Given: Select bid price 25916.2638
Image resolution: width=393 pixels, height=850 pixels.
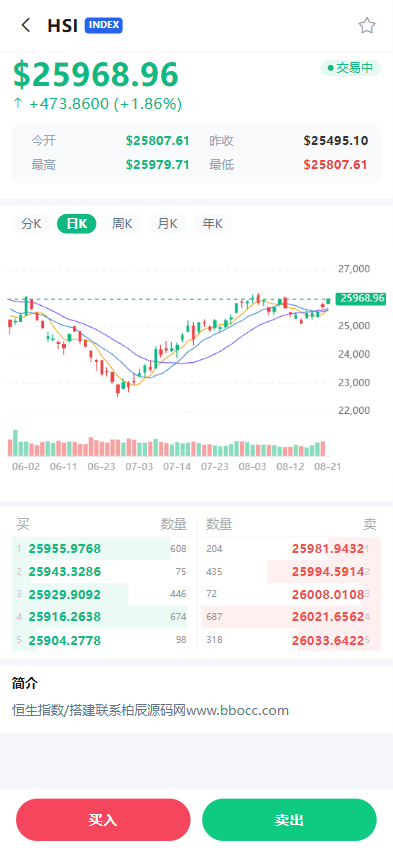Looking at the screenshot, I should 65,617.
